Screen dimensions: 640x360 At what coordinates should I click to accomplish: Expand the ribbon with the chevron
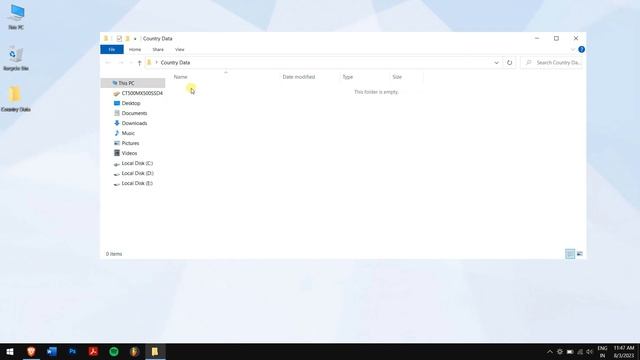pos(573,49)
